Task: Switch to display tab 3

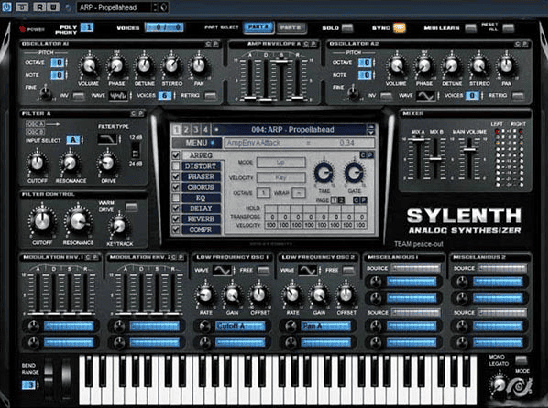Action: [x=196, y=130]
